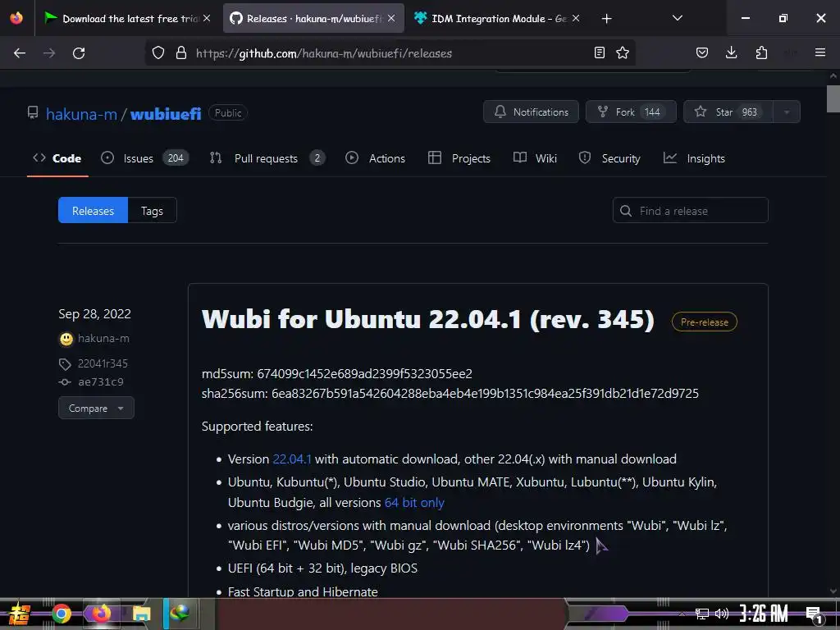Image resolution: width=840 pixels, height=630 pixels.
Task: Expand the Compare dropdown
Action: (96, 409)
